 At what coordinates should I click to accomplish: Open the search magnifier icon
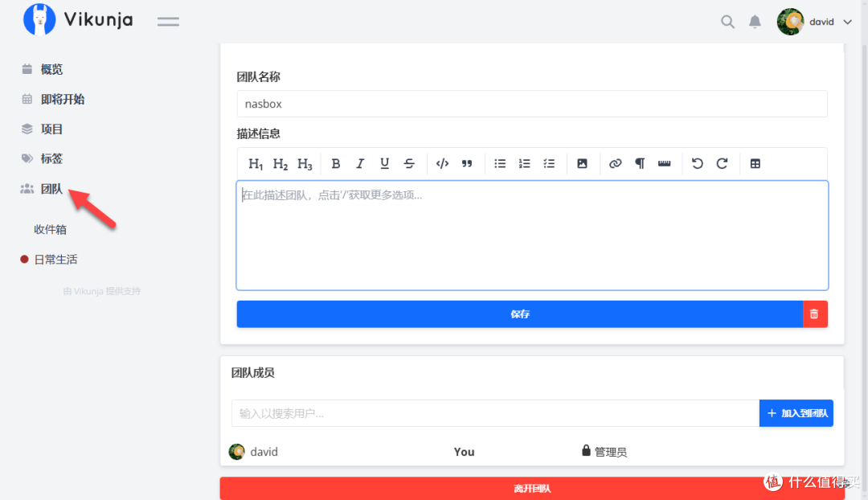click(727, 22)
